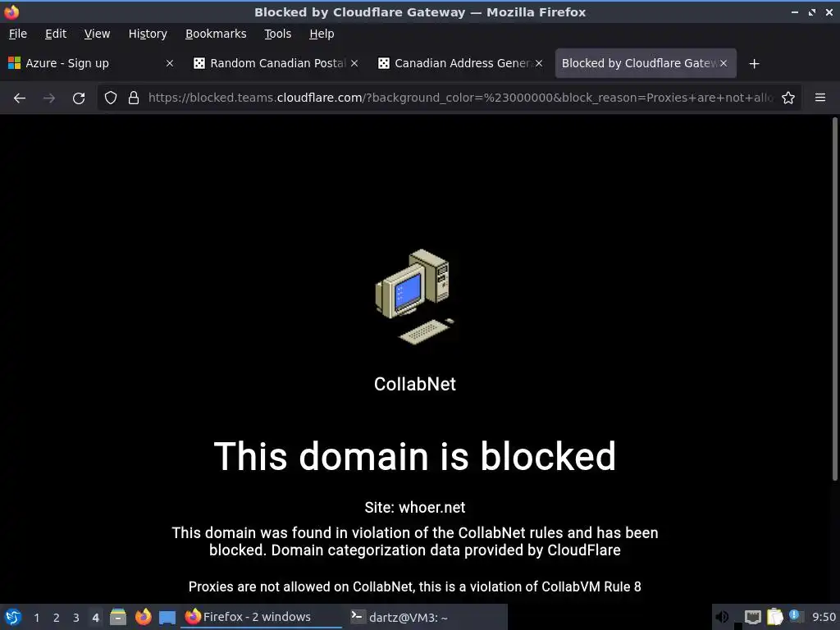
Task: Go back to the previous page
Action: (20, 98)
